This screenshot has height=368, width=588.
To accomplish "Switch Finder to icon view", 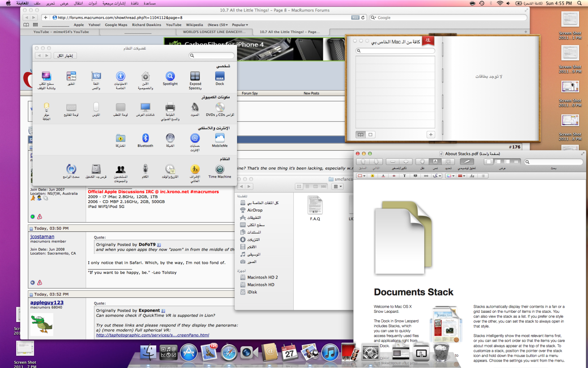I will [299, 187].
